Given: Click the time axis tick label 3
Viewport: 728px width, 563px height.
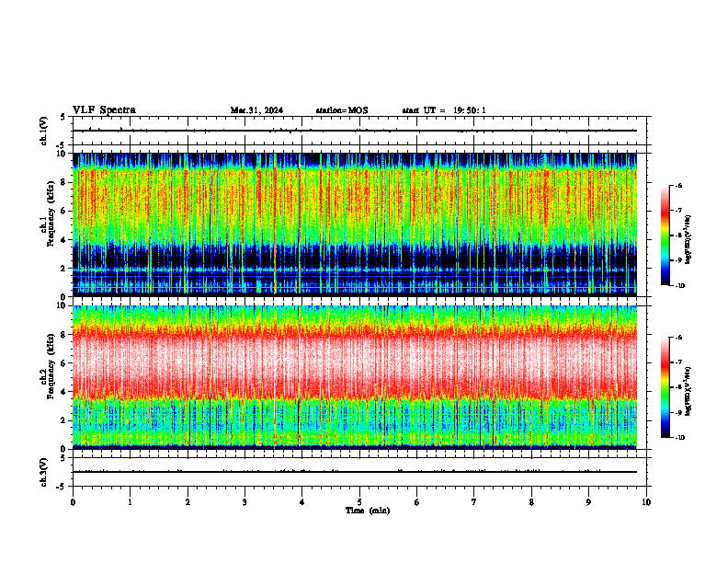Looking at the screenshot, I should coord(245,502).
